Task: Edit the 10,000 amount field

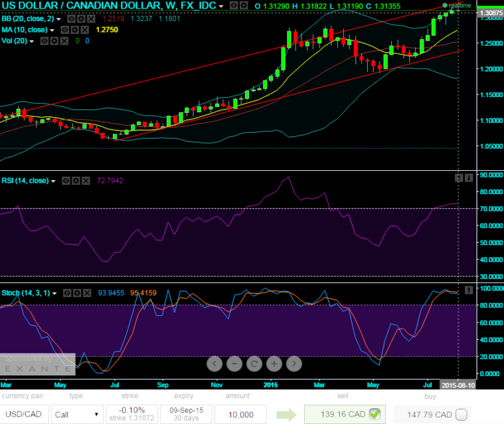Action: (241, 414)
